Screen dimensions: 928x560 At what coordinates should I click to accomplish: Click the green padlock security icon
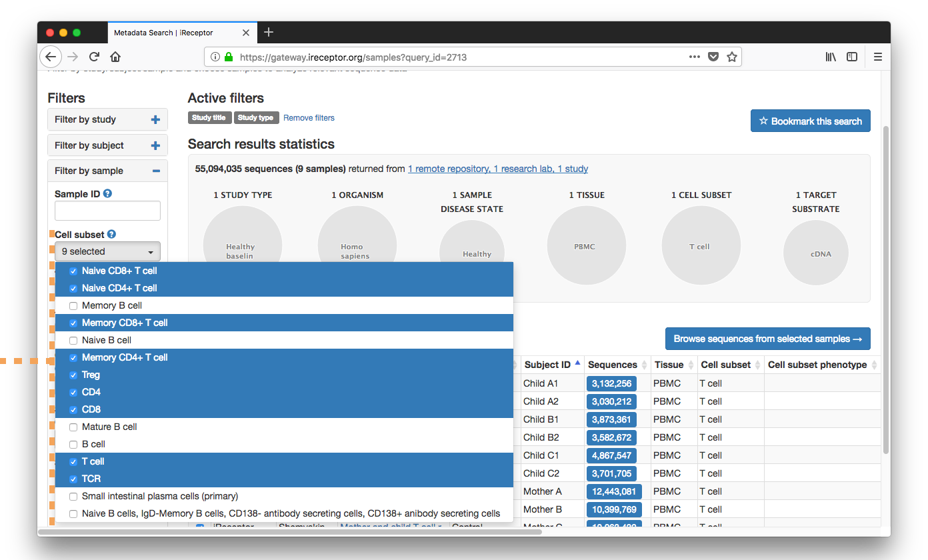229,57
